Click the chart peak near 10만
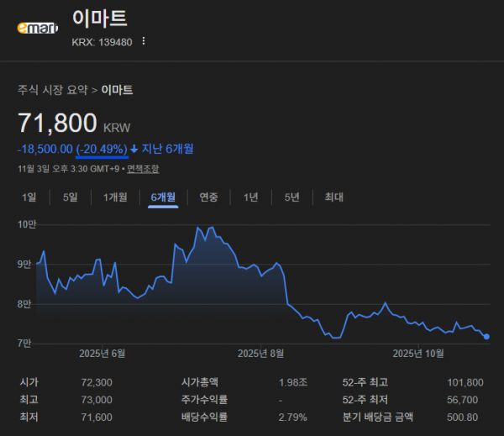504x436 pixels. pos(199,228)
